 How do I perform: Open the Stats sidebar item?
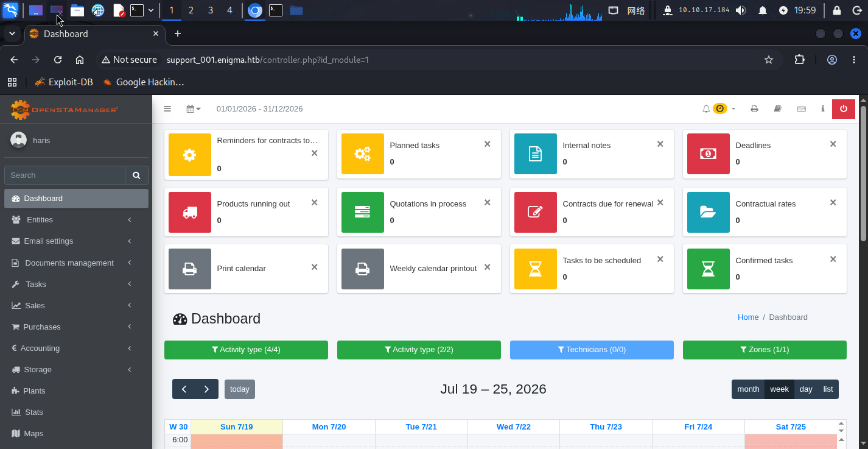[76, 412]
